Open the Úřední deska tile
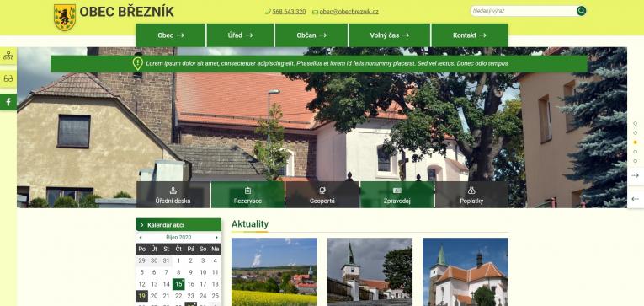This screenshot has height=306, width=644. pos(173,195)
